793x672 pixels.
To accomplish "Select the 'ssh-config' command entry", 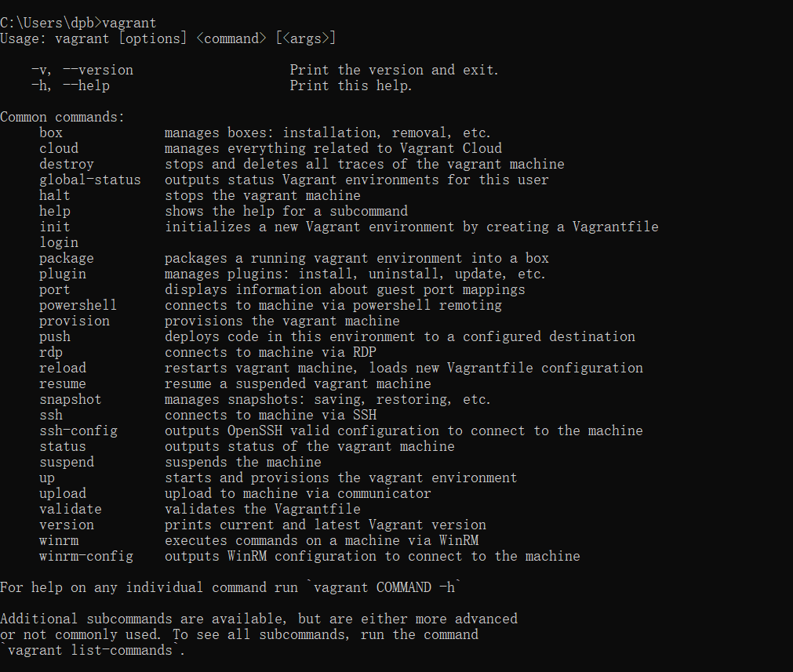I will point(78,430).
